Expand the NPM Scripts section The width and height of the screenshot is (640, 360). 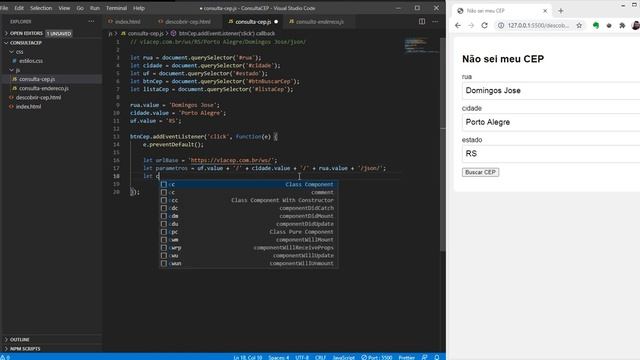25,349
